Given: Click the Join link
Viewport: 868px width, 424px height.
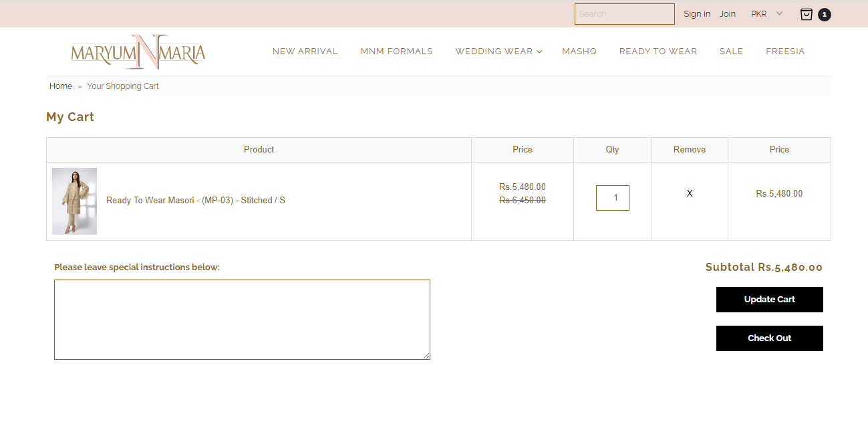Looking at the screenshot, I should [728, 14].
